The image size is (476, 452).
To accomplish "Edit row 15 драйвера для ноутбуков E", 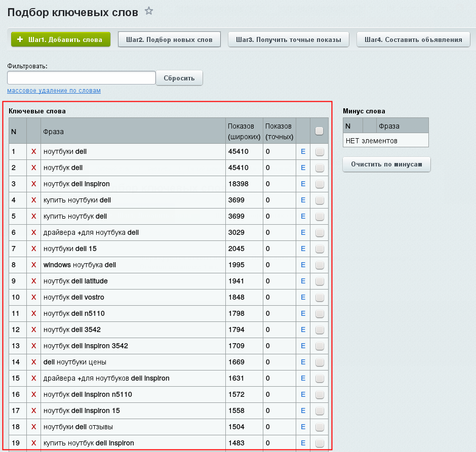I will click(x=303, y=378).
